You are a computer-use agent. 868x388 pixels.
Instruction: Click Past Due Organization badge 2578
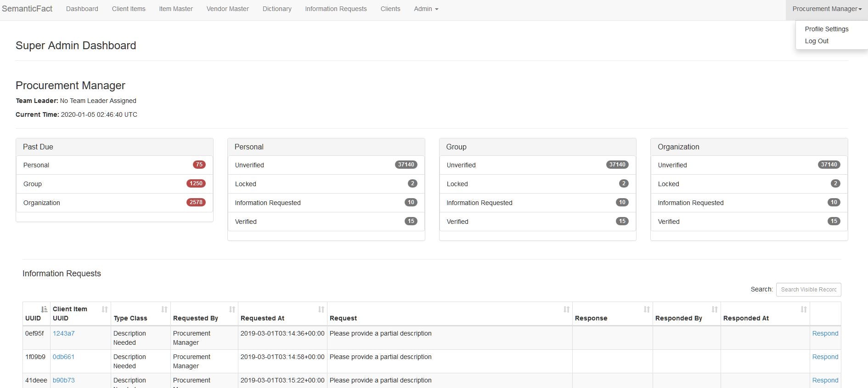coord(196,202)
